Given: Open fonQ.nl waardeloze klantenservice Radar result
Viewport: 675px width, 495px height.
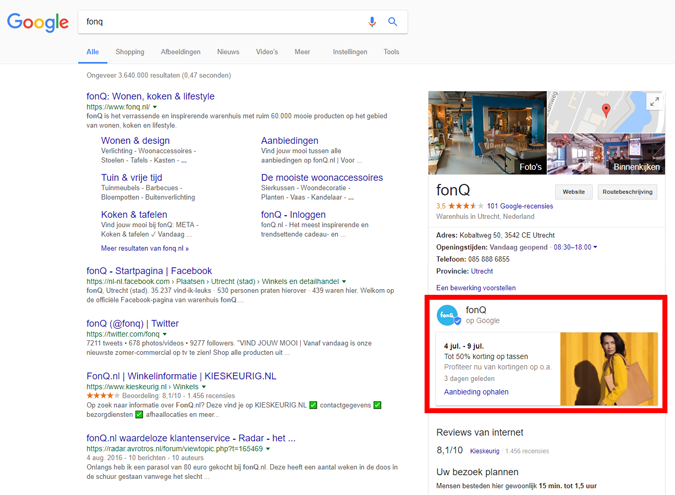Looking at the screenshot, I should 191,438.
